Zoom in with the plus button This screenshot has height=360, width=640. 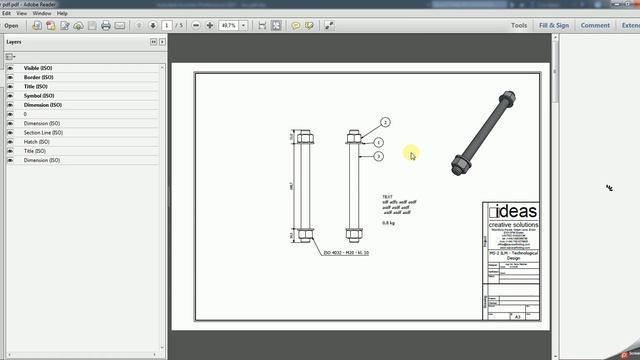[210, 26]
